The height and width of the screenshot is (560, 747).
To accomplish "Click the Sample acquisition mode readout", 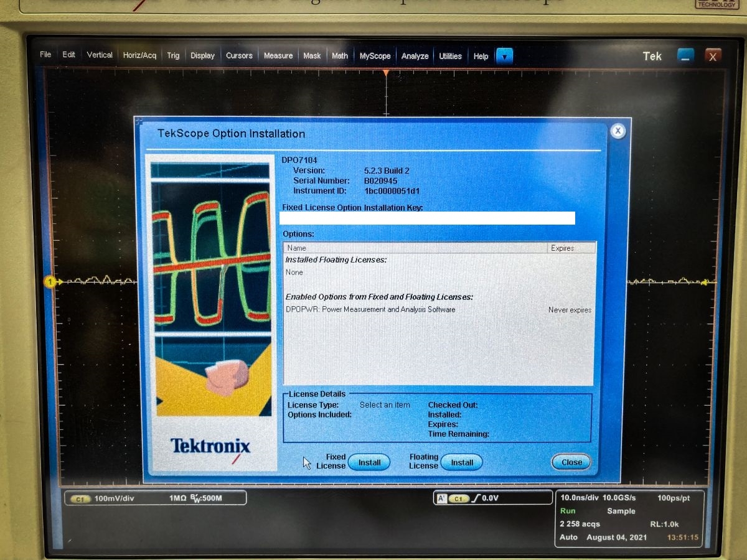I will click(x=621, y=511).
